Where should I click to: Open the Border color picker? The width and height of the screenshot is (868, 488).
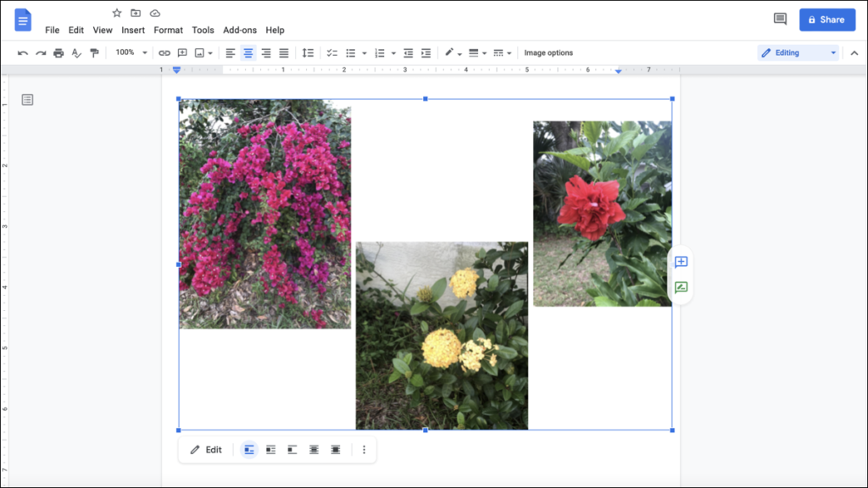pos(449,53)
